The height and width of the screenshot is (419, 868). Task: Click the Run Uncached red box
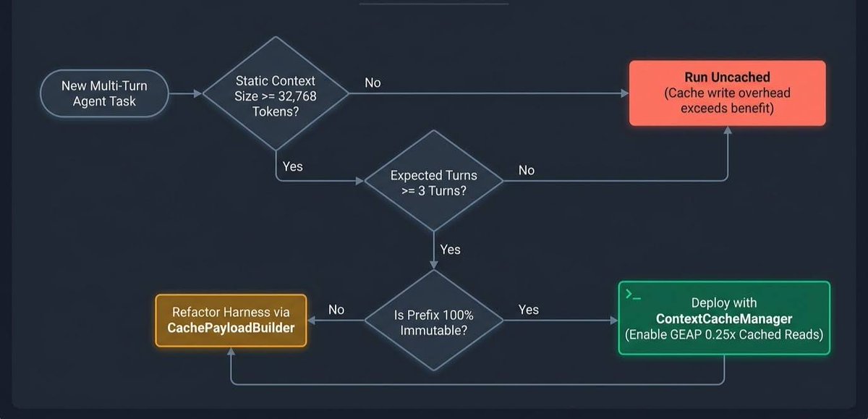point(727,93)
